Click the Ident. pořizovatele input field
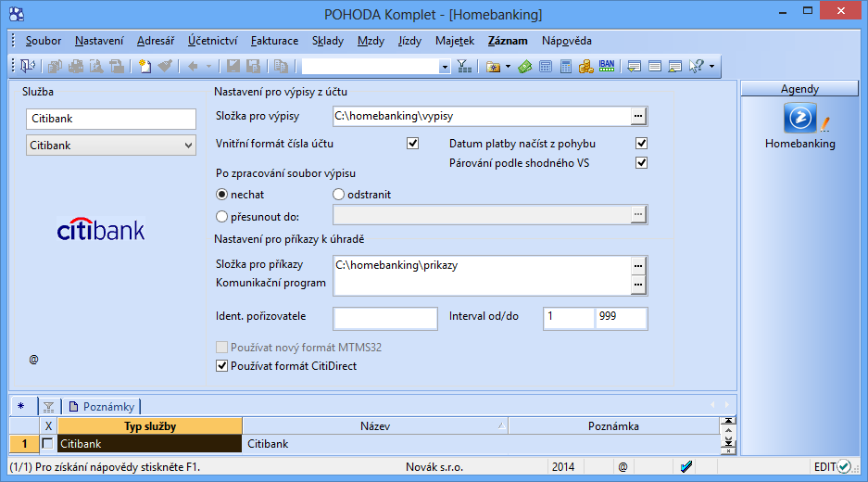This screenshot has height=482, width=868. coord(385,319)
